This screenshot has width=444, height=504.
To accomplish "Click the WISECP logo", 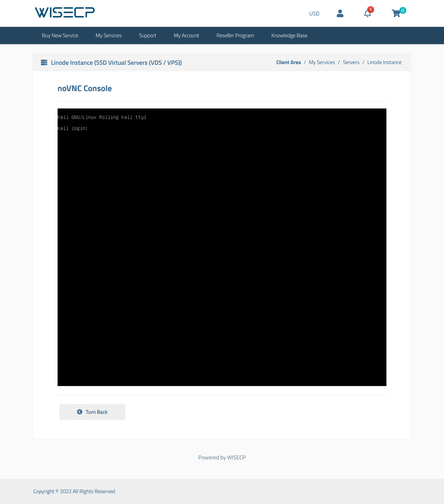I will [x=65, y=12].
